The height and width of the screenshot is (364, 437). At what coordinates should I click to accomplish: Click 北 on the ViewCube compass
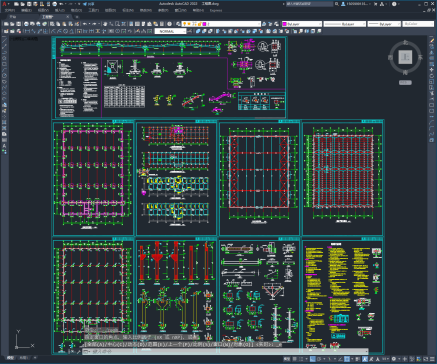coord(405,43)
